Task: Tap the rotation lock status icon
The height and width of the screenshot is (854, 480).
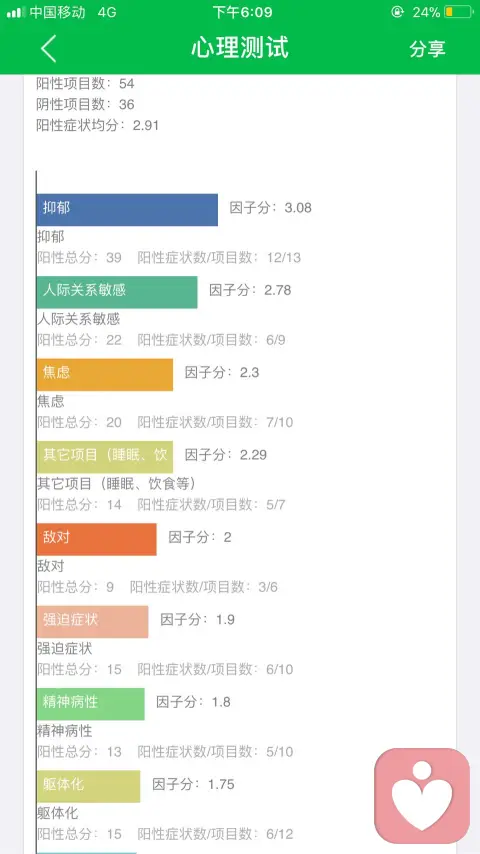Action: (x=397, y=12)
